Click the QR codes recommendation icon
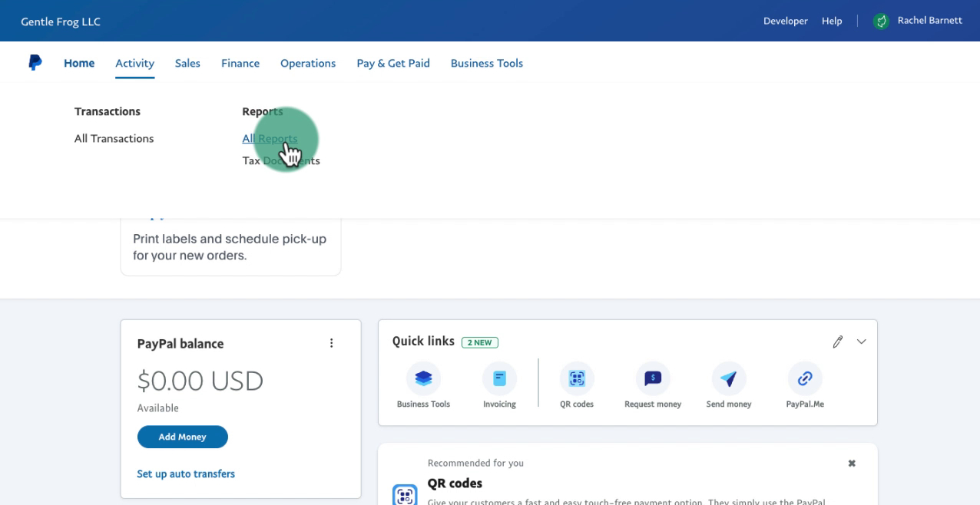Screen dimensions: 980x505 [405, 495]
